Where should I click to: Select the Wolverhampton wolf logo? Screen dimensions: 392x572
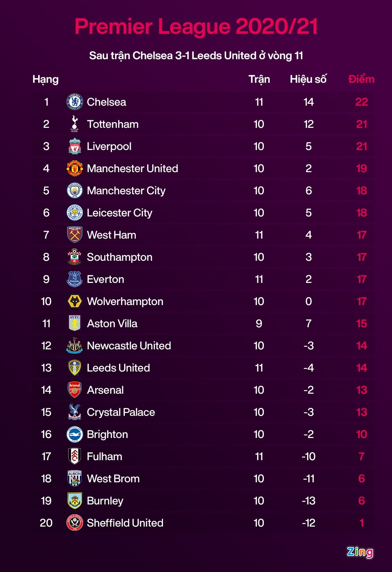[x=75, y=301]
